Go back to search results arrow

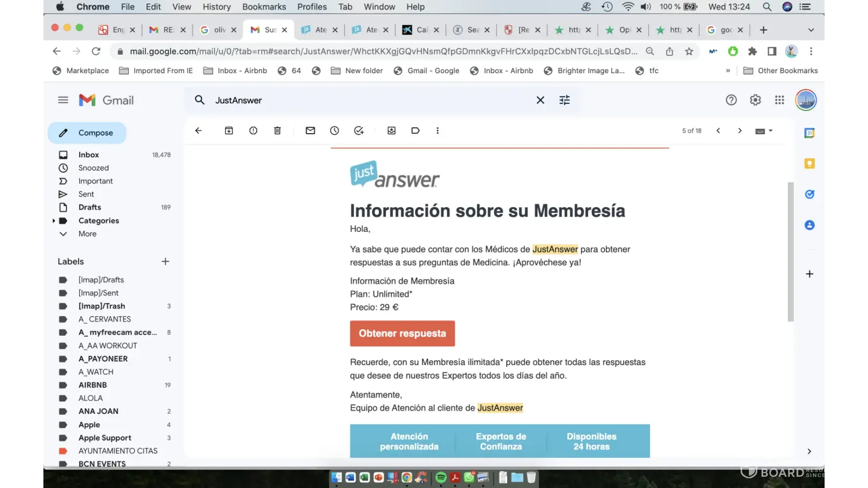coord(198,131)
